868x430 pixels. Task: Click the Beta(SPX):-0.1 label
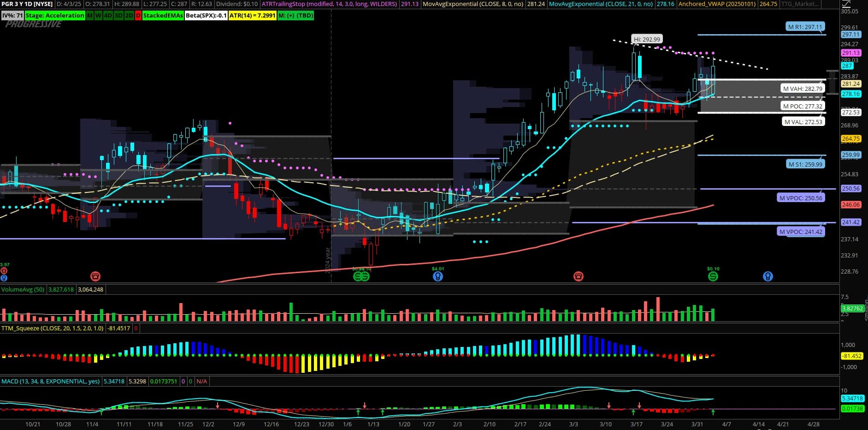tap(206, 15)
